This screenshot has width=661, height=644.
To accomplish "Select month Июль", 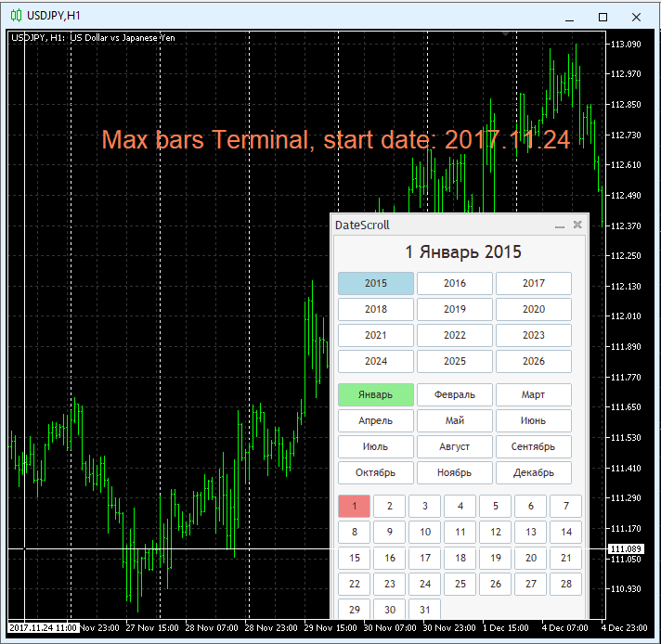I will [x=376, y=446].
